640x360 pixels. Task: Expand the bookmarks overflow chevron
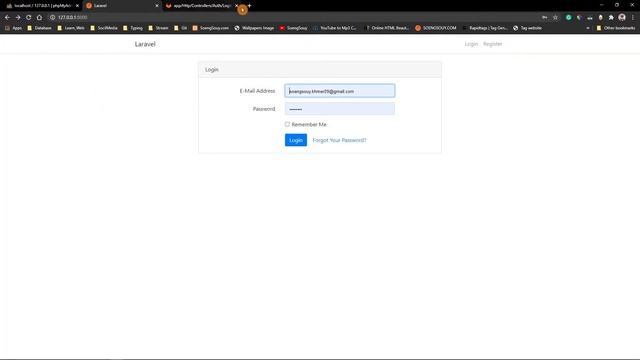coord(588,28)
